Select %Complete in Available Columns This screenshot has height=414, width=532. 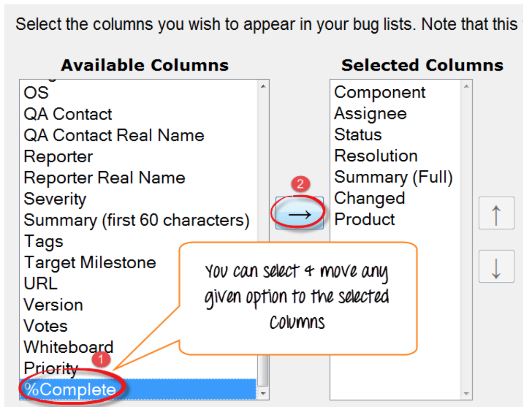tap(70, 389)
